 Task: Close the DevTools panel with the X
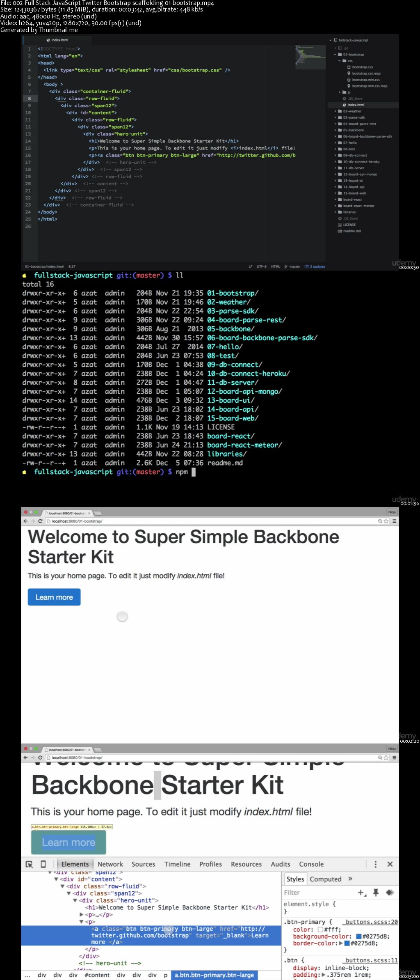(390, 864)
